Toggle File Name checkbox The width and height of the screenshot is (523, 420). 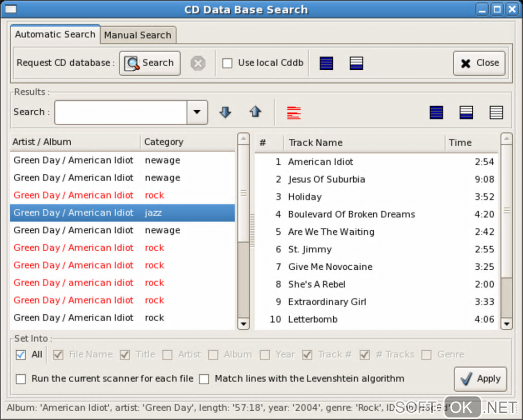(x=58, y=354)
